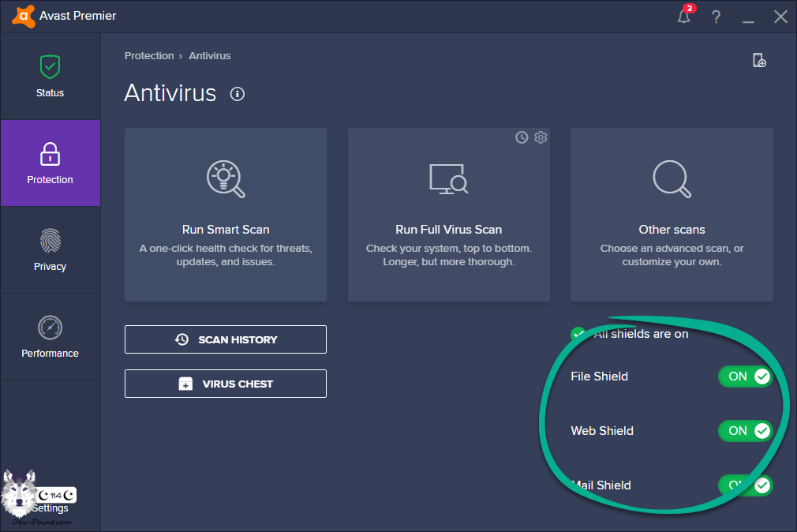Open the notifications bell
Viewport: 797px width, 532px height.
pos(684,17)
